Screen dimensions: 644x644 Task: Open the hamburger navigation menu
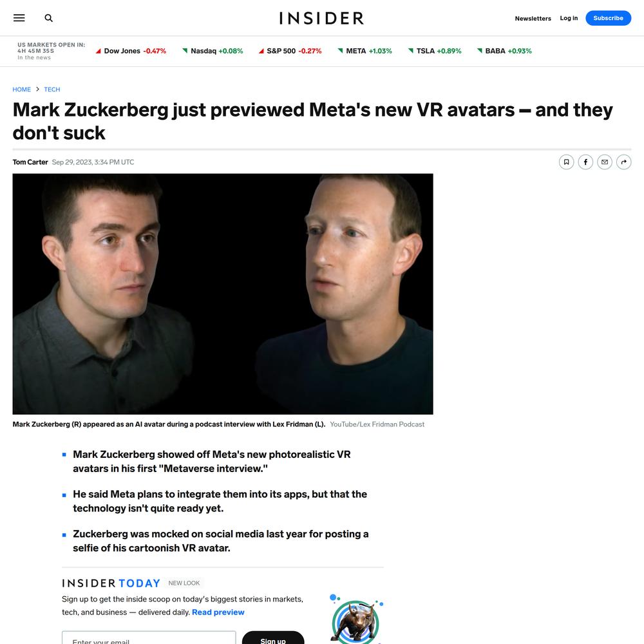point(19,18)
